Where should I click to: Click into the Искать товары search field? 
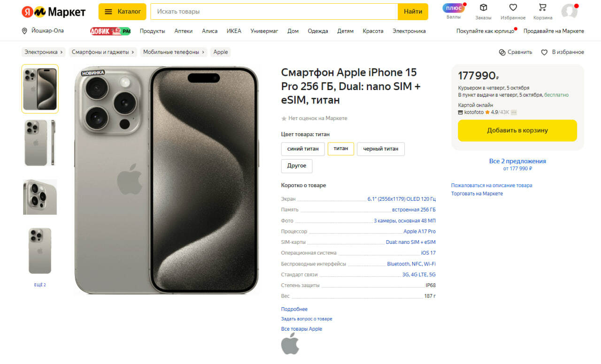click(x=274, y=12)
